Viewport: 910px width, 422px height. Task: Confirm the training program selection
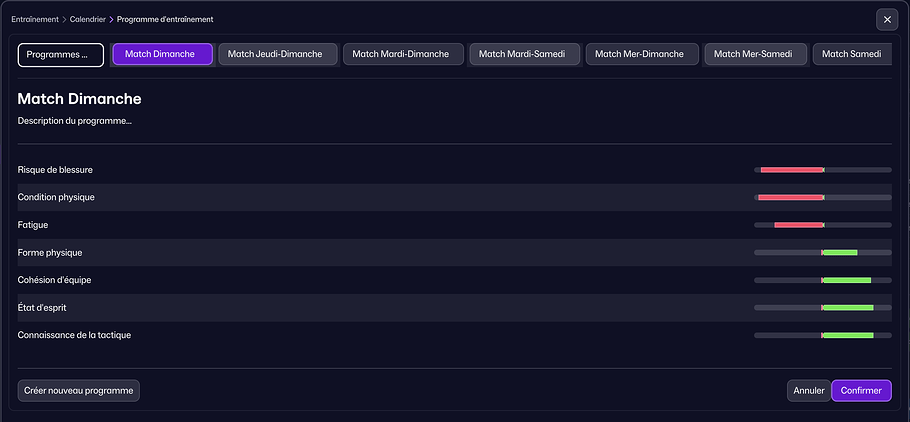point(861,390)
